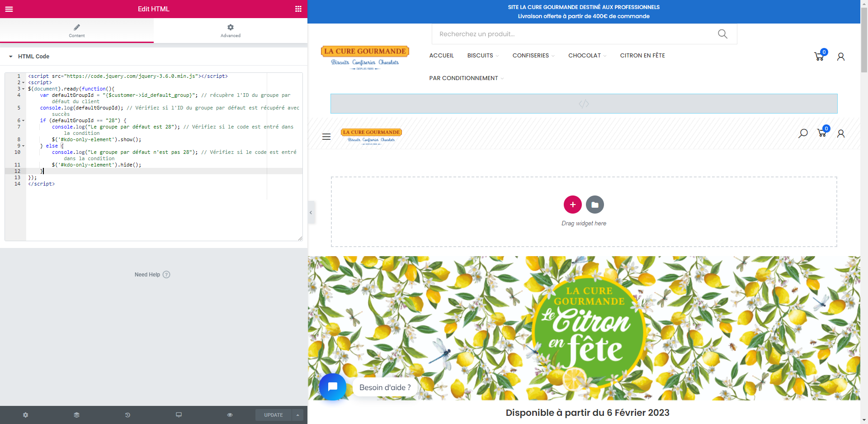
Task: Click the top banner delivery notice text
Action: click(x=584, y=16)
